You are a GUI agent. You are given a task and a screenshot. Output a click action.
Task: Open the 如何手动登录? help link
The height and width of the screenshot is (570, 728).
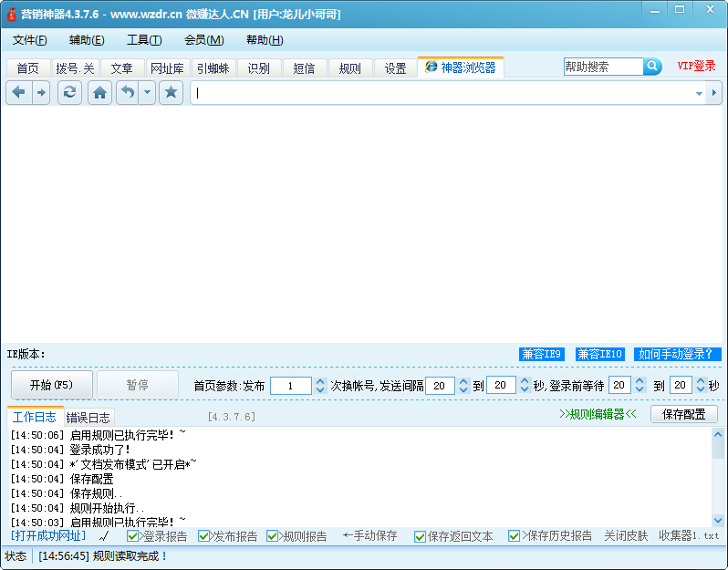[x=678, y=354]
